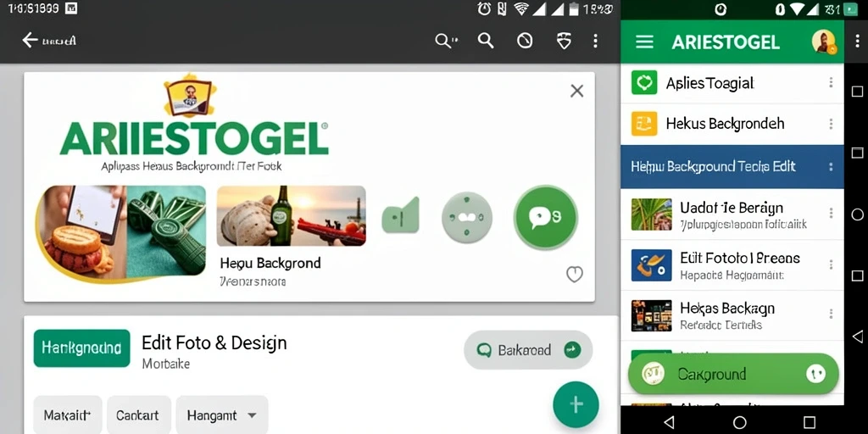The height and width of the screenshot is (434, 868).
Task: Open options menu for Edit Fototo row
Action: pos(831,264)
